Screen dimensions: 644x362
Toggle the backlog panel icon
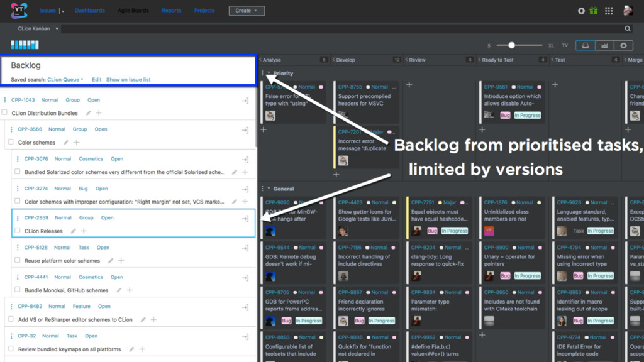[586, 45]
